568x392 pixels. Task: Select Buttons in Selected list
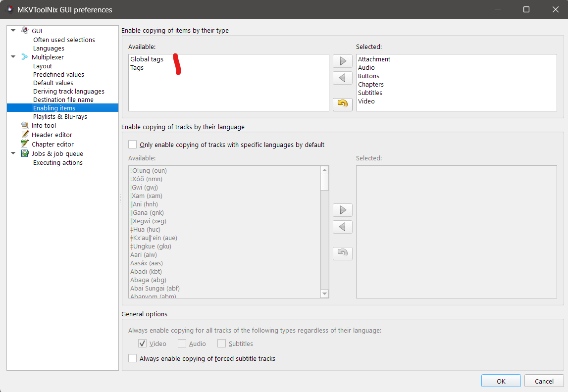(368, 76)
